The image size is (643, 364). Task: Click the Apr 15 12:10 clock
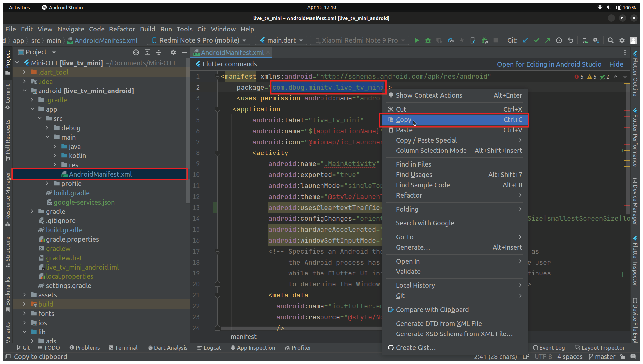click(321, 7)
